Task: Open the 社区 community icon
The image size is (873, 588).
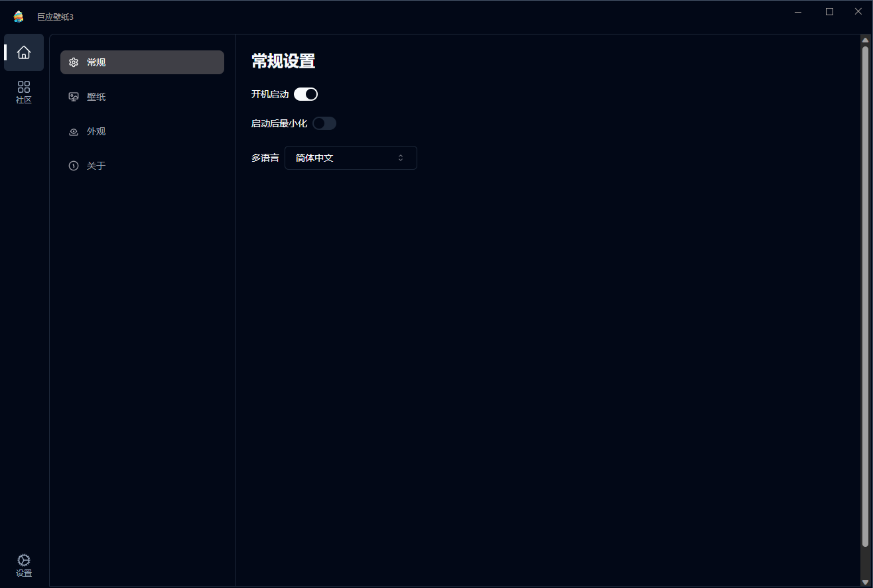Action: coord(24,92)
